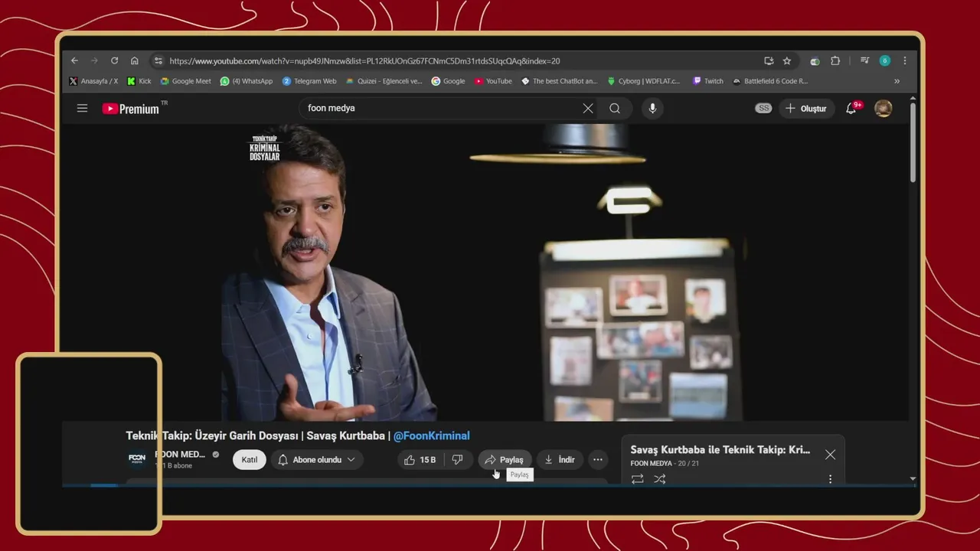Image resolution: width=980 pixels, height=551 pixels.
Task: Open The best ChatBot bookmark
Action: pyautogui.click(x=559, y=81)
